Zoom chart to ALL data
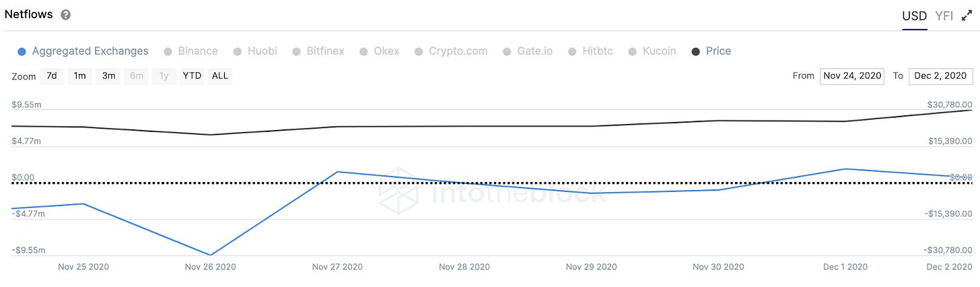 click(x=220, y=76)
